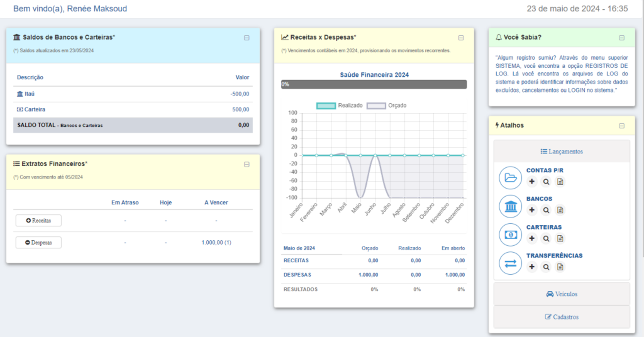Image resolution: width=644 pixels, height=337 pixels.
Task: Click the Descrição column header
Action: (x=30, y=77)
